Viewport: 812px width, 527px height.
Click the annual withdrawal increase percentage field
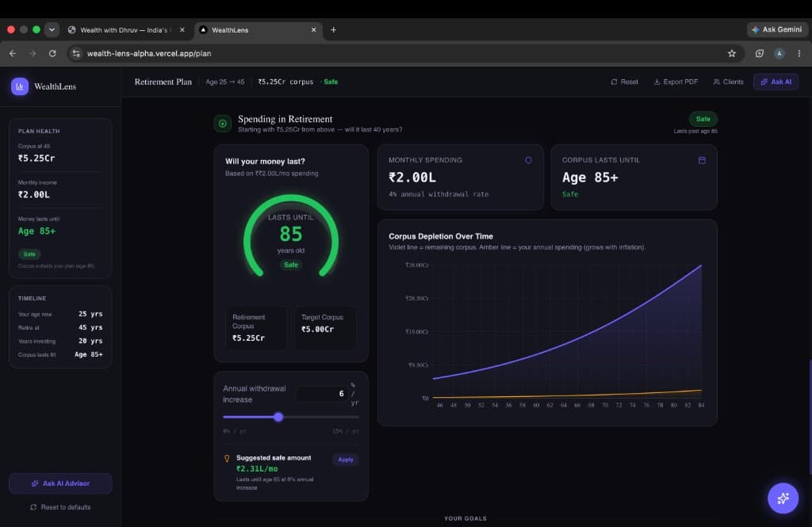(x=322, y=394)
